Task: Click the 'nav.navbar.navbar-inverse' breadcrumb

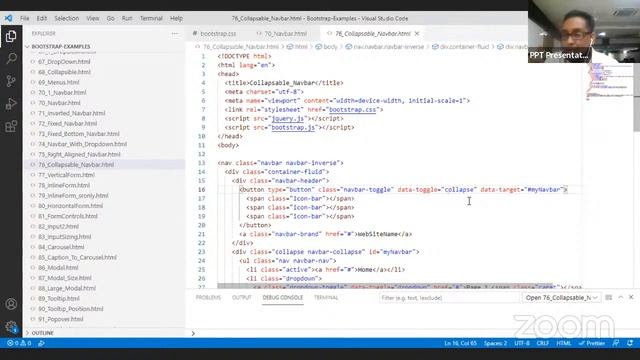Action: tap(389, 47)
